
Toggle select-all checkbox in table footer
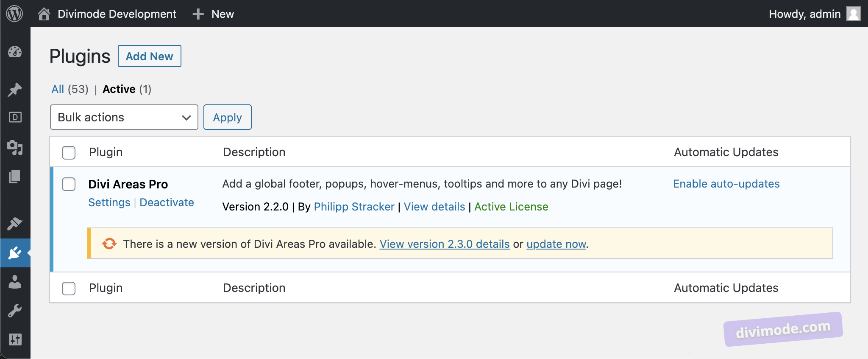[69, 288]
